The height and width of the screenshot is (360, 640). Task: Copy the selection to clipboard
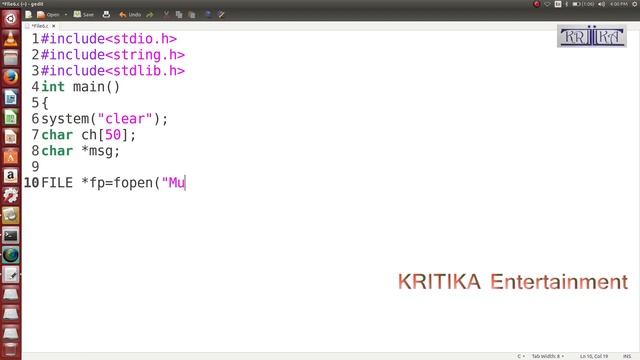coord(179,15)
